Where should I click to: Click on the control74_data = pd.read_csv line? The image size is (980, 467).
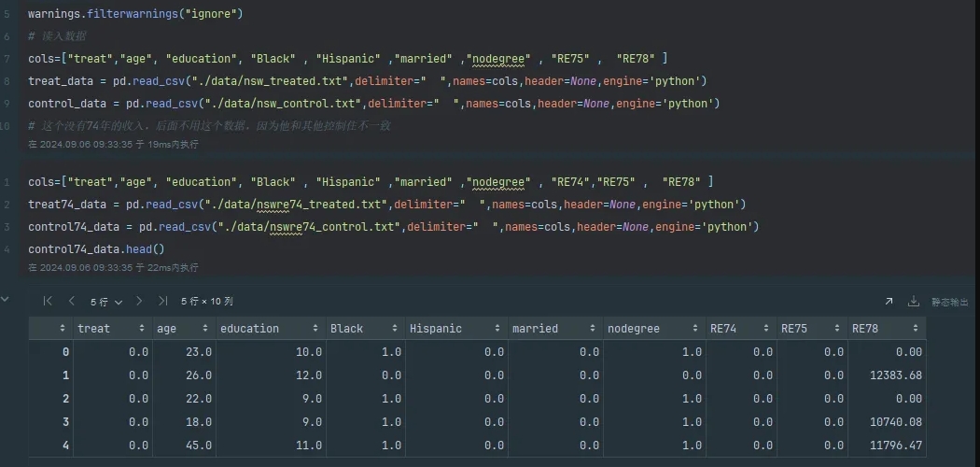pyautogui.click(x=394, y=227)
